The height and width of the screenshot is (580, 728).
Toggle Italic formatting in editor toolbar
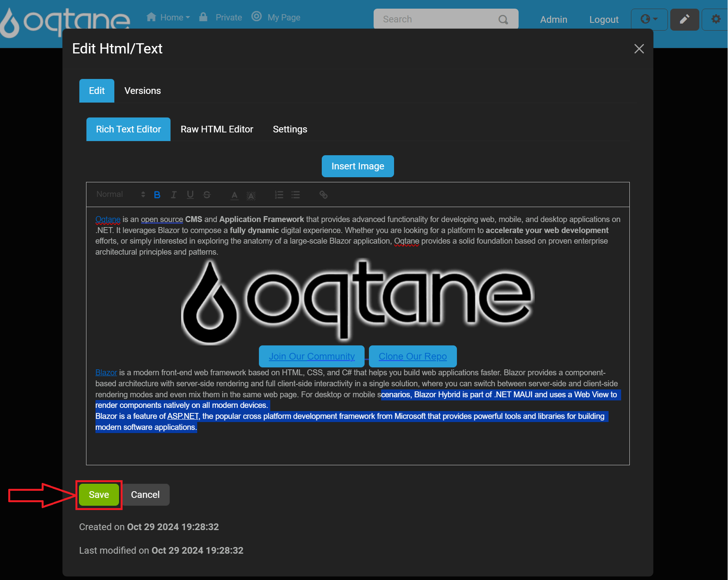click(x=174, y=195)
